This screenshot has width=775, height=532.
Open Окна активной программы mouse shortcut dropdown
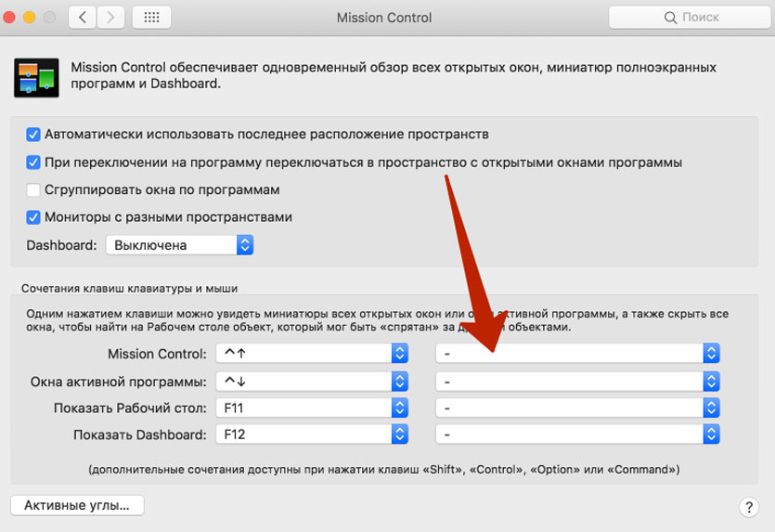coord(577,382)
